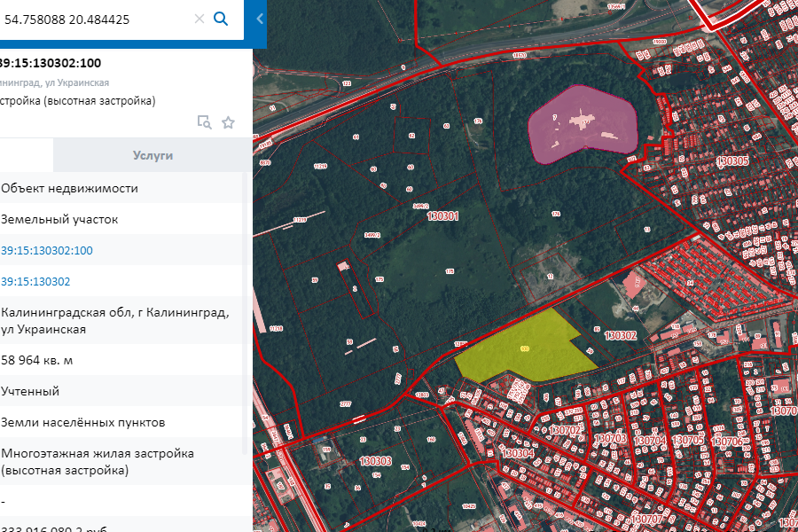
Task: Click the pink shaded zone polygon
Action: coord(581,124)
